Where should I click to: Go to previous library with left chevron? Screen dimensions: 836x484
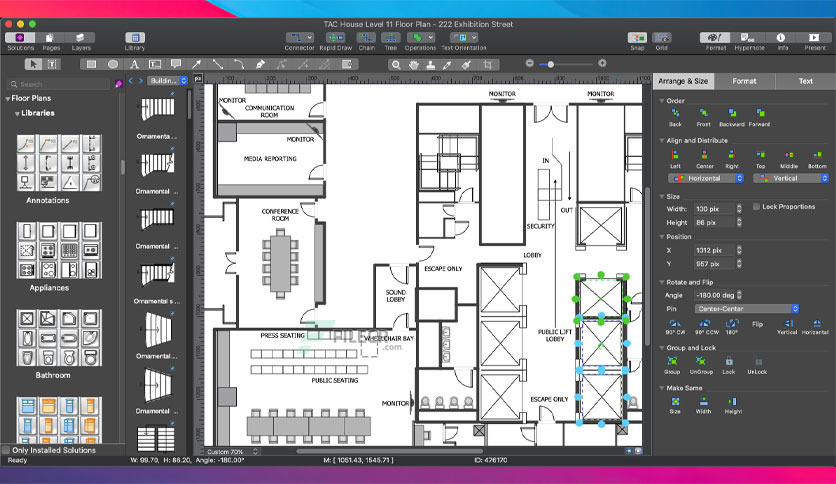click(x=131, y=80)
